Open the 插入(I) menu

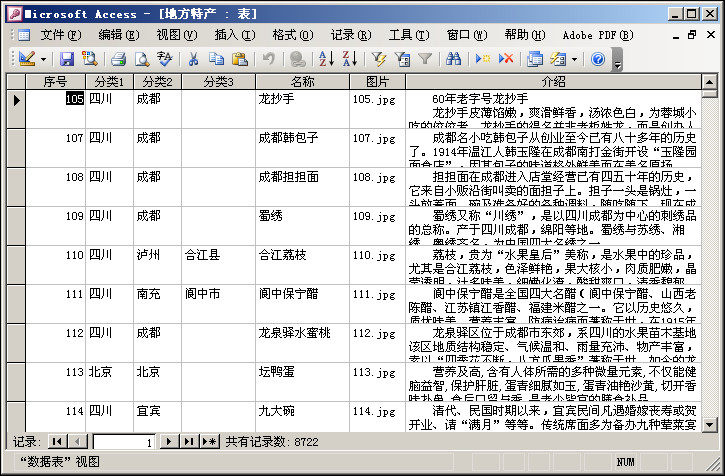pyautogui.click(x=235, y=35)
